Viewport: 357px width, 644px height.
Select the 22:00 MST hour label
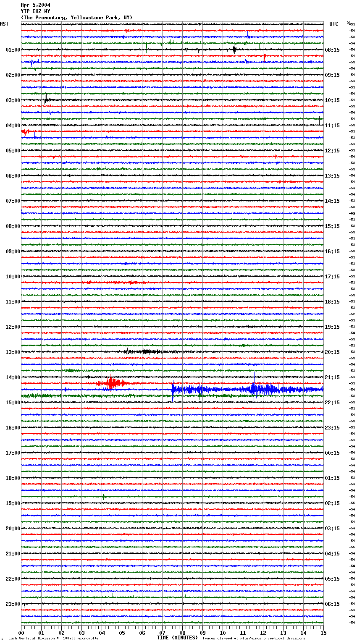[13, 579]
